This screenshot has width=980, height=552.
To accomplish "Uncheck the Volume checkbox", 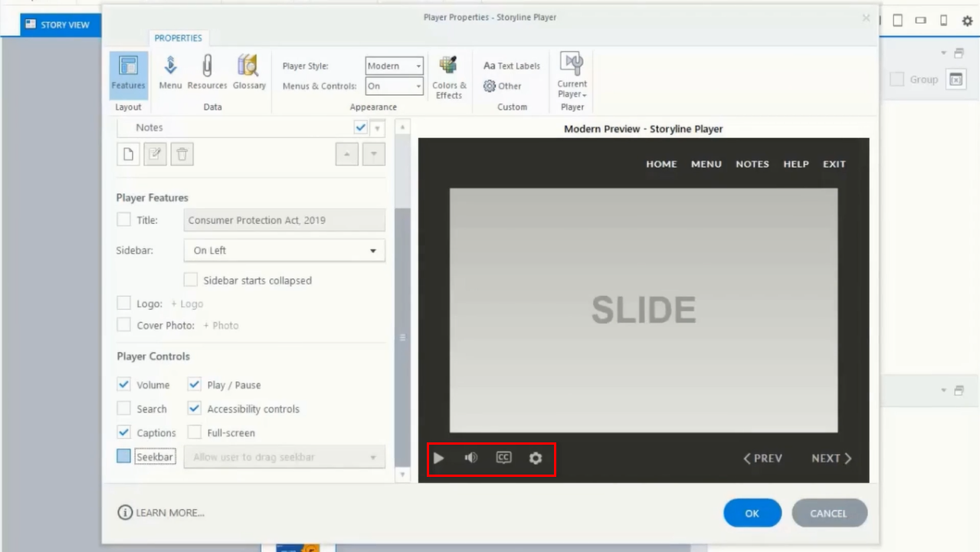I will pos(123,385).
